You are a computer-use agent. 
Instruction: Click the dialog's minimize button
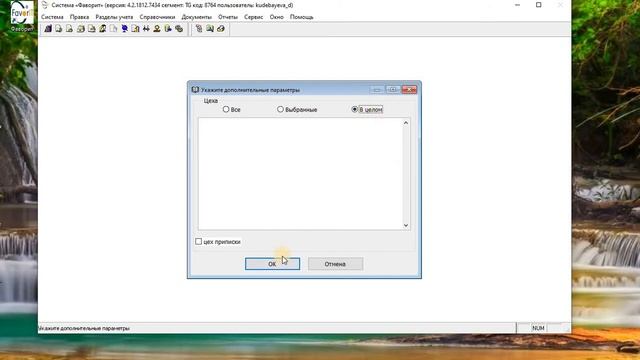[x=377, y=89]
